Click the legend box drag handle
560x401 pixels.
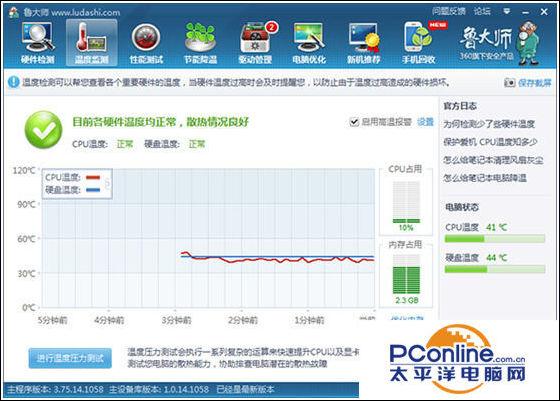[x=108, y=184]
